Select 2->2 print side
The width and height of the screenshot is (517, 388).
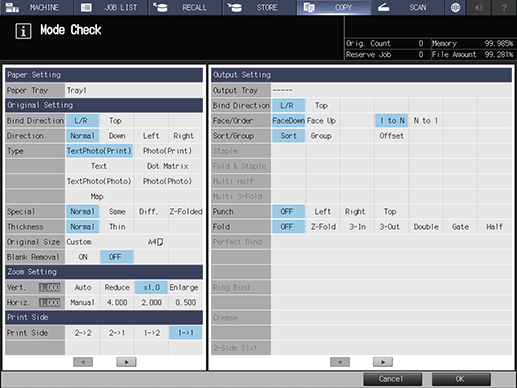coord(82,333)
